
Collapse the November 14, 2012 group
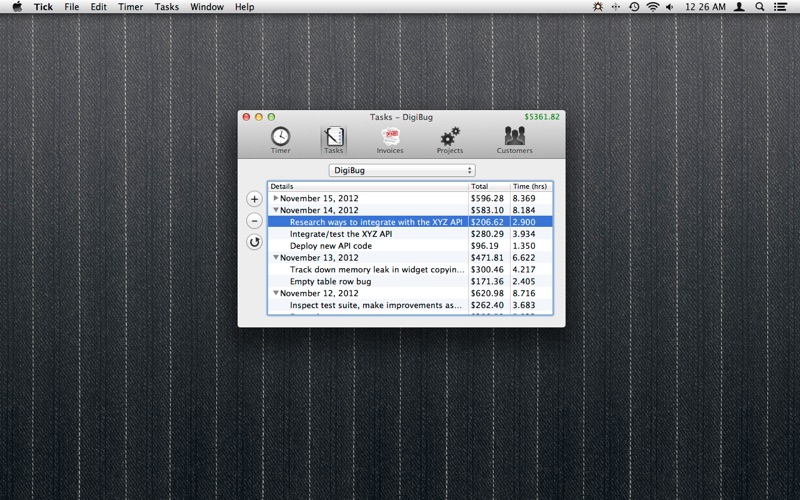[x=276, y=210]
